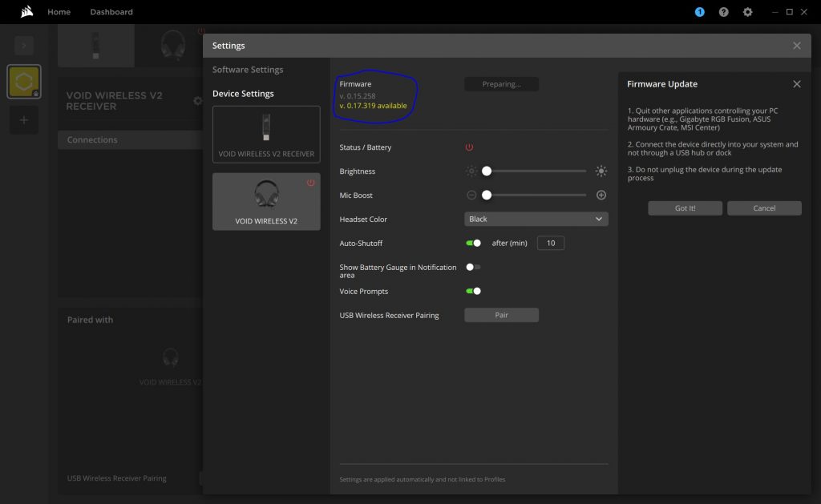Enable Show Battery Gauge in Notification area
This screenshot has height=504, width=821.
[x=473, y=267]
